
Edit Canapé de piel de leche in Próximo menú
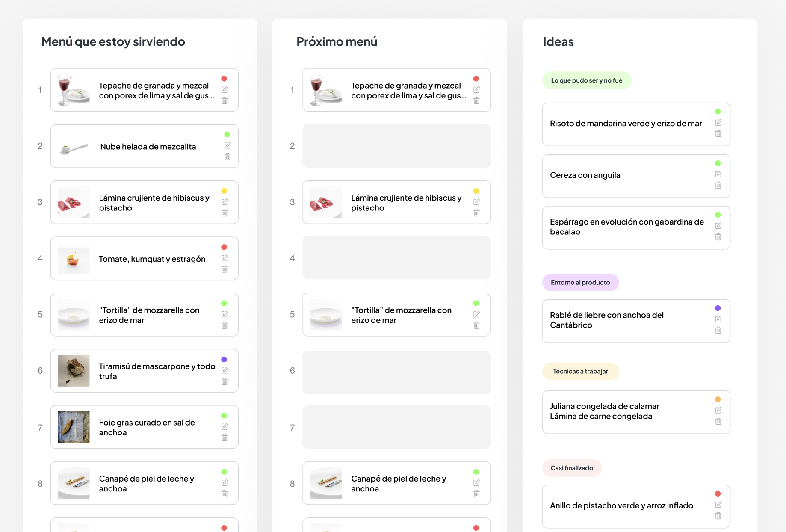pyautogui.click(x=477, y=482)
